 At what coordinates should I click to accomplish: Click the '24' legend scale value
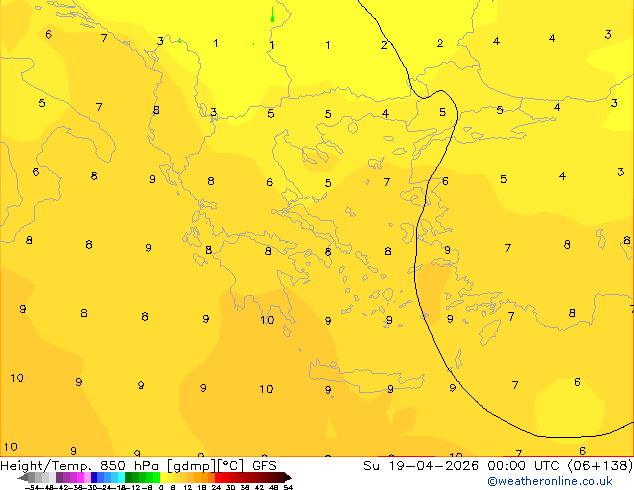216,488
